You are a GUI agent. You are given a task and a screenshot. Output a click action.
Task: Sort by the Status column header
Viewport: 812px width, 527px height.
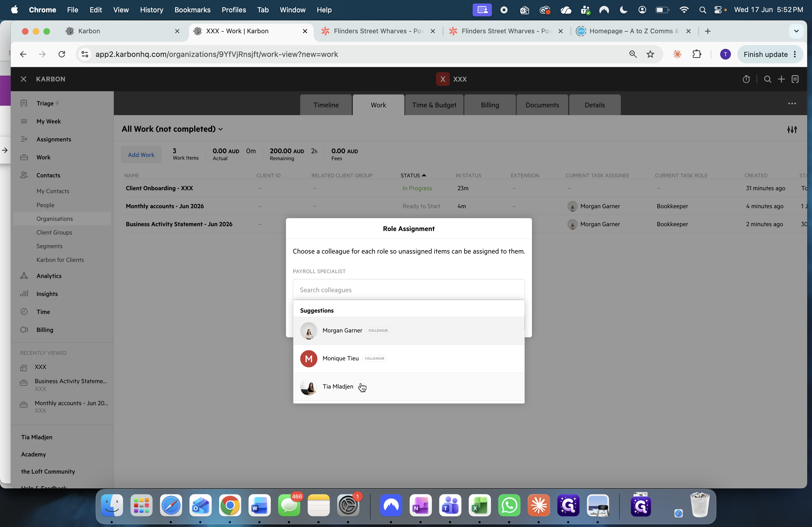[x=413, y=175]
